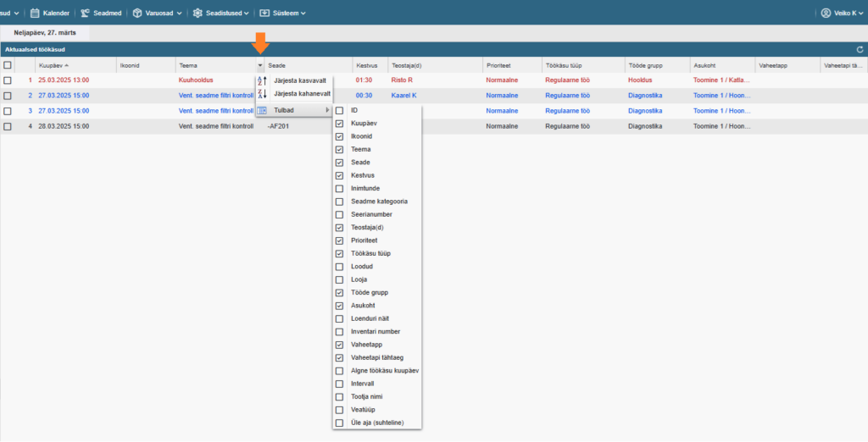Click the Varuosad spare parts icon

click(137, 13)
